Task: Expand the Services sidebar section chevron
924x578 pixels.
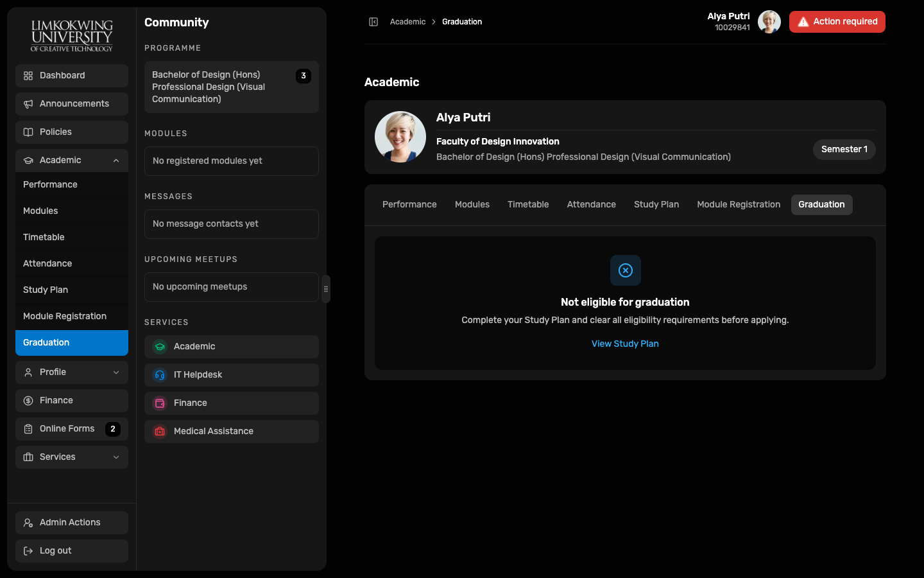Action: pos(116,457)
